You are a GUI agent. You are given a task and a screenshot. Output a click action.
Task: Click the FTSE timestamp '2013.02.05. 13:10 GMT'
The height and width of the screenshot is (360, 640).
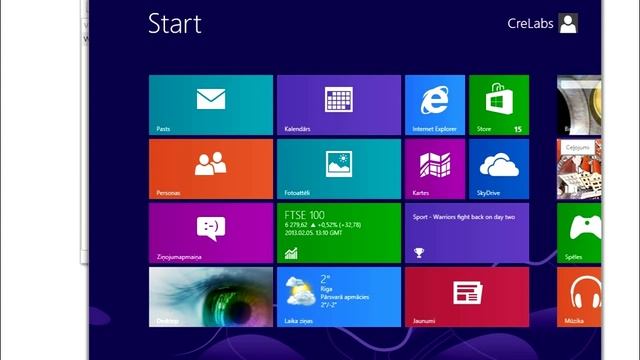[313, 233]
